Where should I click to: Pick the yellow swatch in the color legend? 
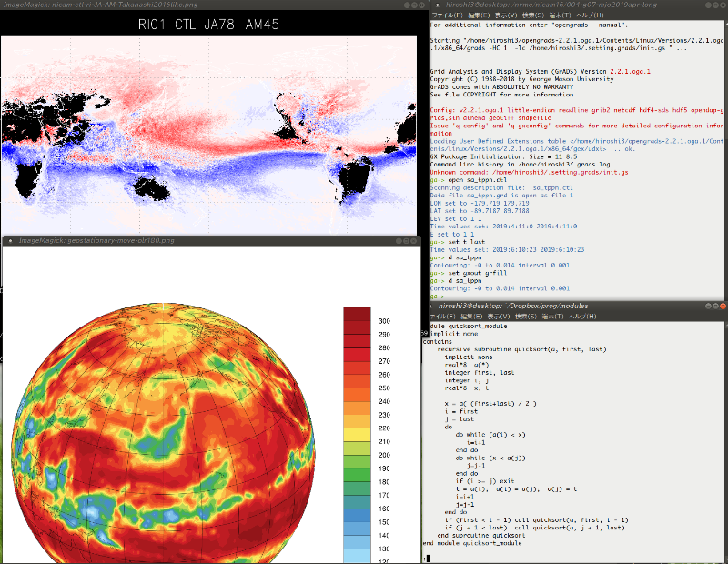pos(357,434)
